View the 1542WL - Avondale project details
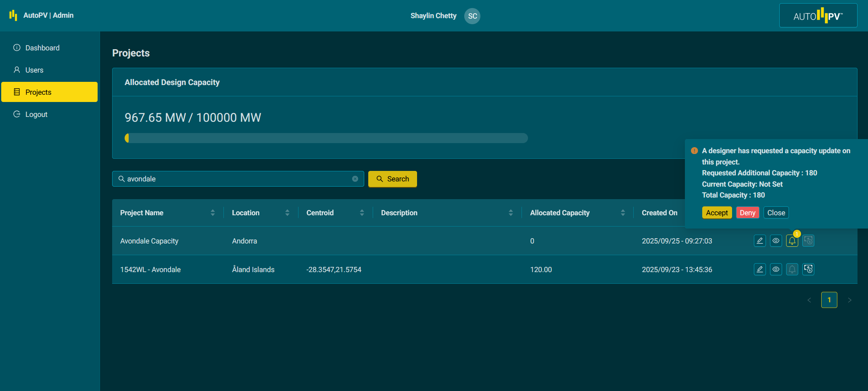 click(776, 269)
